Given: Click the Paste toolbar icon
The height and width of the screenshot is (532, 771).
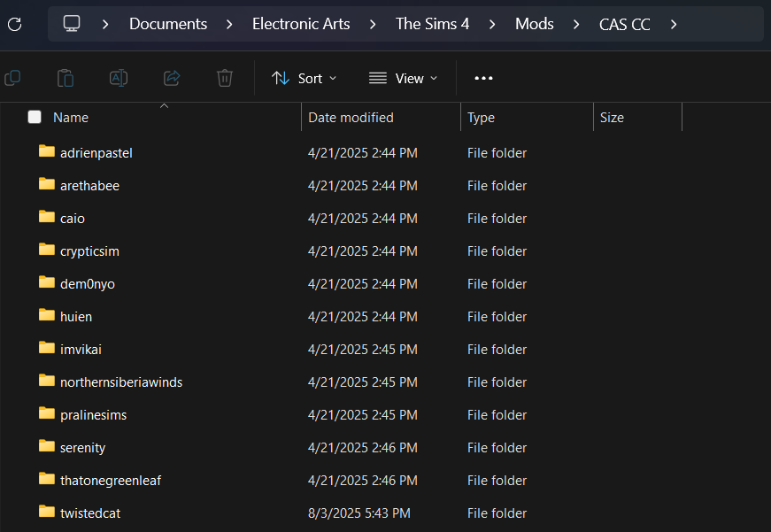Looking at the screenshot, I should coord(66,78).
